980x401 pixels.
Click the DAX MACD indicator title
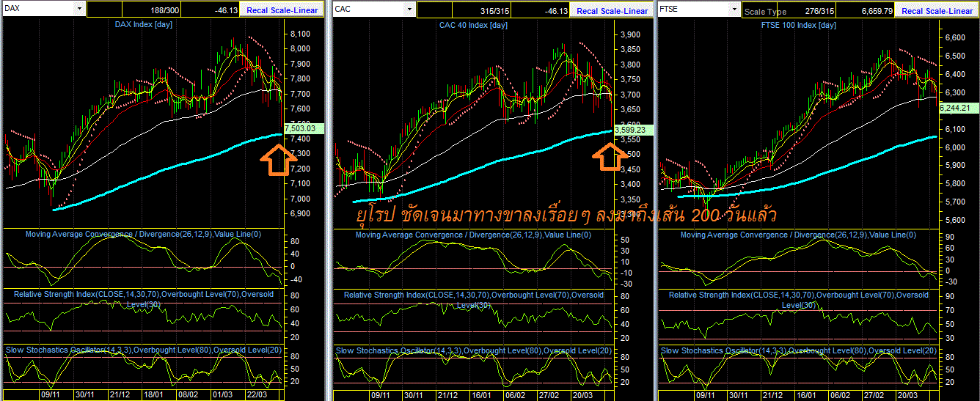click(143, 235)
